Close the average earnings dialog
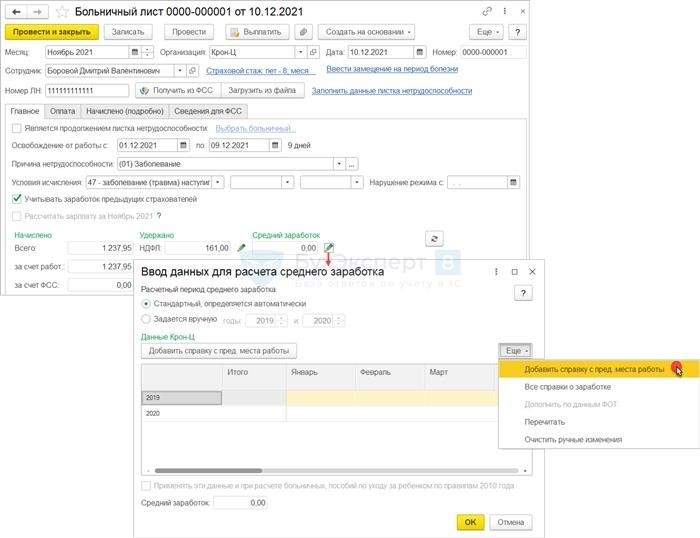Viewport: 700px width, 538px height. click(532, 272)
